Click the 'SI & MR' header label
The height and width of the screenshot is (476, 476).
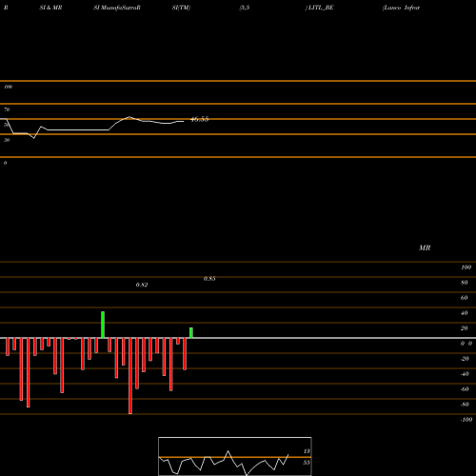[50, 8]
